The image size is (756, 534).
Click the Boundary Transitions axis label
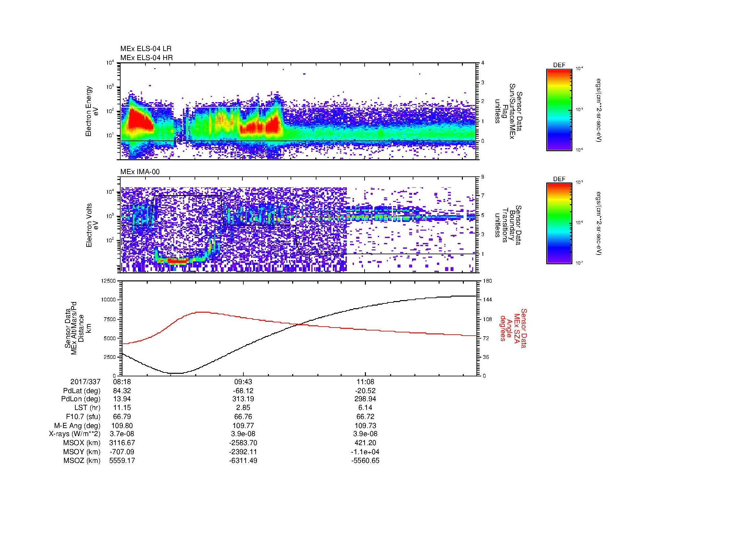pyautogui.click(x=508, y=225)
